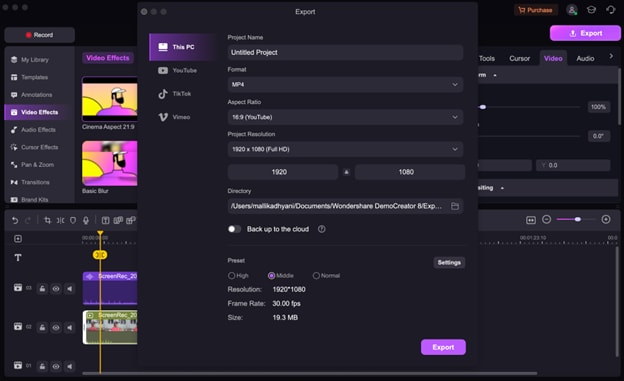Click the undo arrow in timeline toolbar
Viewport: 624px width, 381px height.
[x=15, y=220]
